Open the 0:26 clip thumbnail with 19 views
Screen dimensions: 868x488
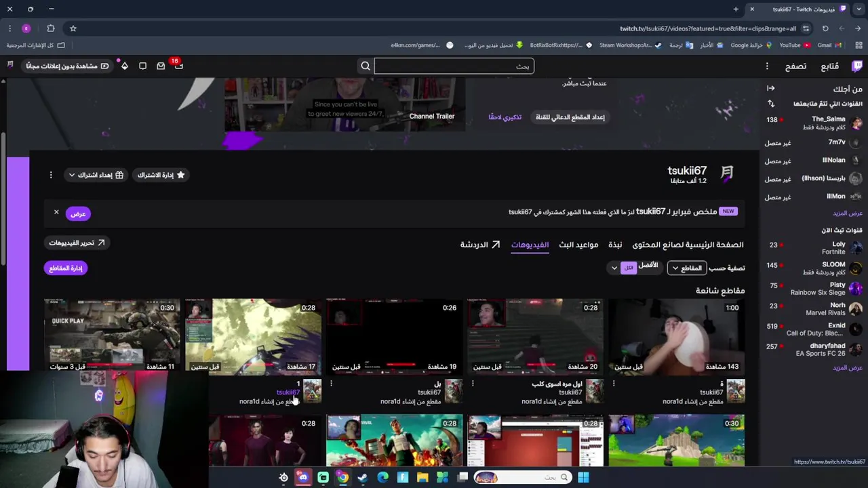pos(394,336)
